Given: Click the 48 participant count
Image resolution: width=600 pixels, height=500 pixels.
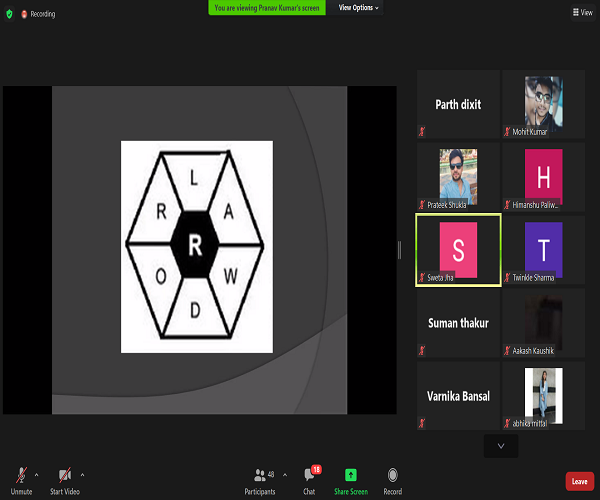Looking at the screenshot, I should point(271,475).
